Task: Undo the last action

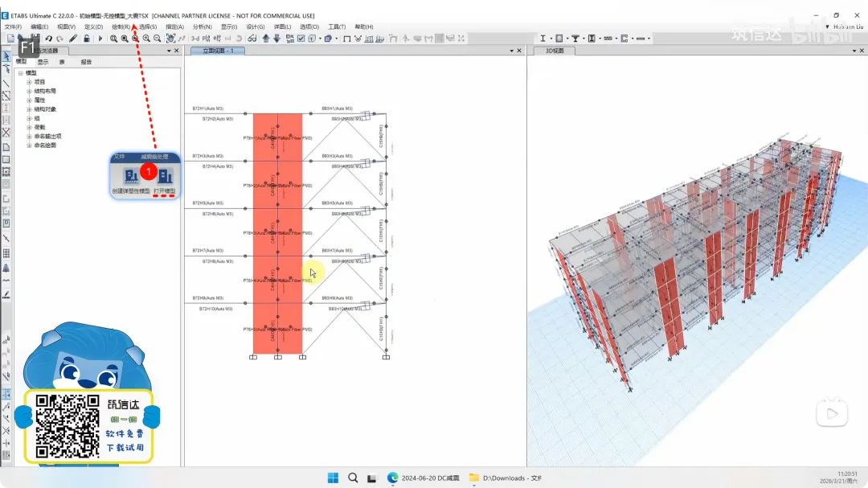Action: tap(49, 39)
